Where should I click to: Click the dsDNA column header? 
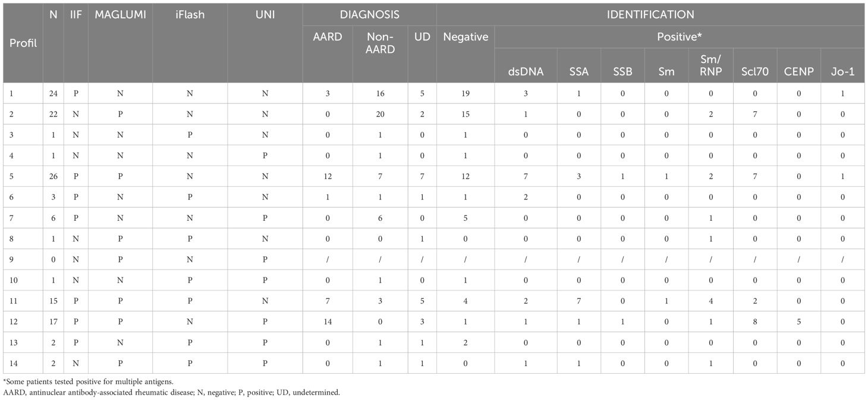tap(526, 71)
